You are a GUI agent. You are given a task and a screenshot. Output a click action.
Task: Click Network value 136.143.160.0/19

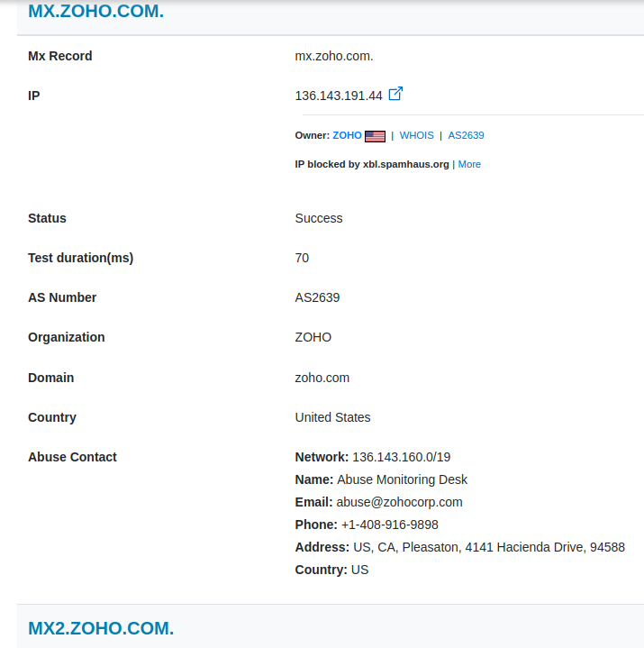(401, 457)
